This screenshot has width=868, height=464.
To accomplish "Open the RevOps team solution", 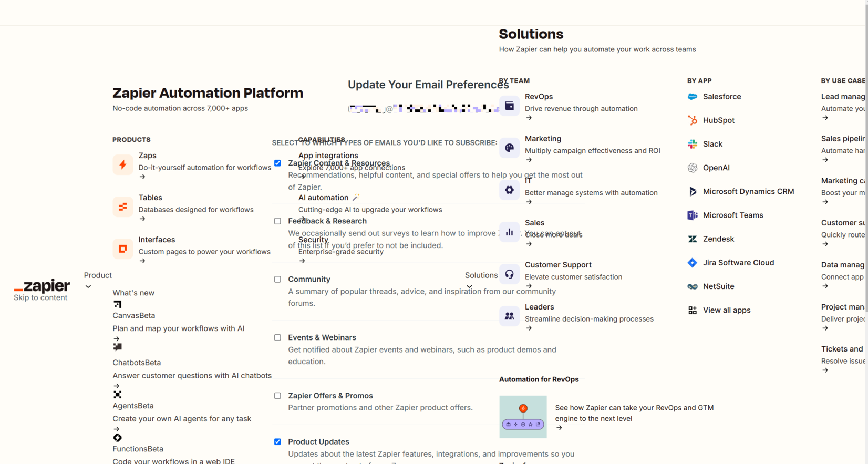I will tap(539, 97).
